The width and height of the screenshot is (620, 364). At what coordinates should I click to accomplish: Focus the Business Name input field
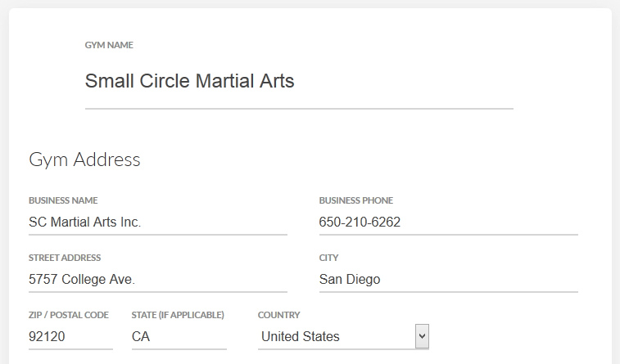coord(157,222)
